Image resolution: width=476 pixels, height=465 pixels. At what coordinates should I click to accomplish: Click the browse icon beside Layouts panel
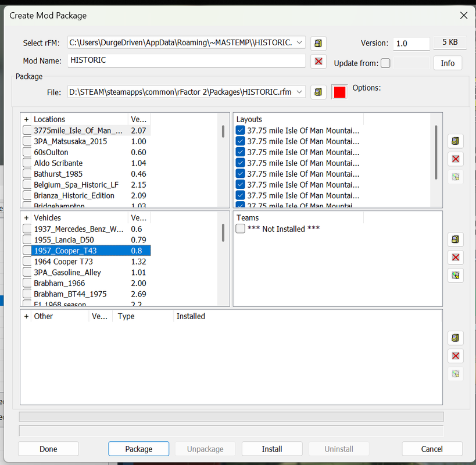click(x=455, y=141)
